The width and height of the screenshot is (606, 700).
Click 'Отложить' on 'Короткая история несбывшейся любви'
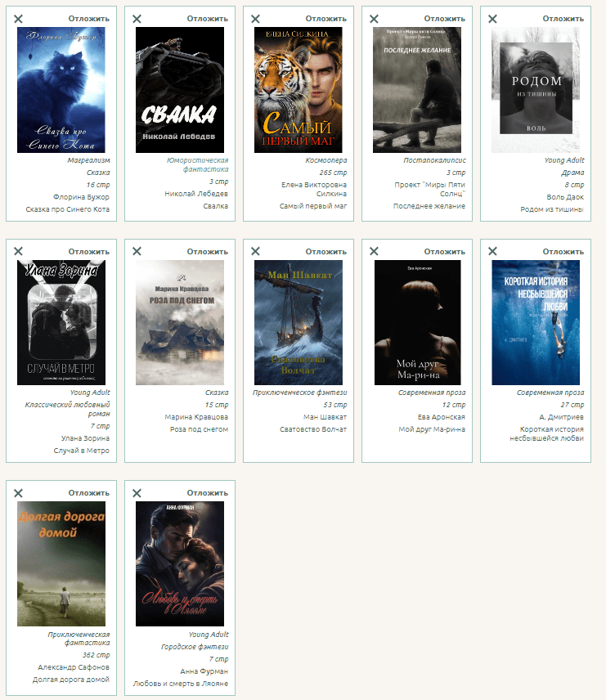(x=563, y=252)
